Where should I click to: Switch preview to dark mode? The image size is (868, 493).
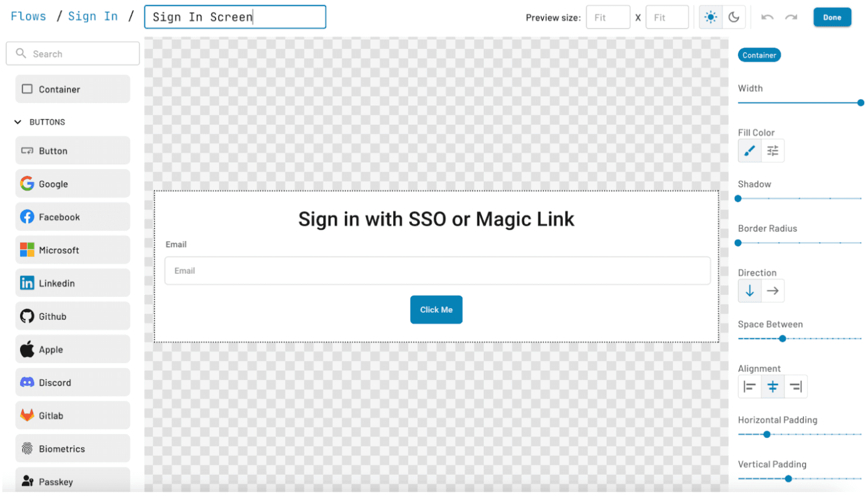[734, 17]
